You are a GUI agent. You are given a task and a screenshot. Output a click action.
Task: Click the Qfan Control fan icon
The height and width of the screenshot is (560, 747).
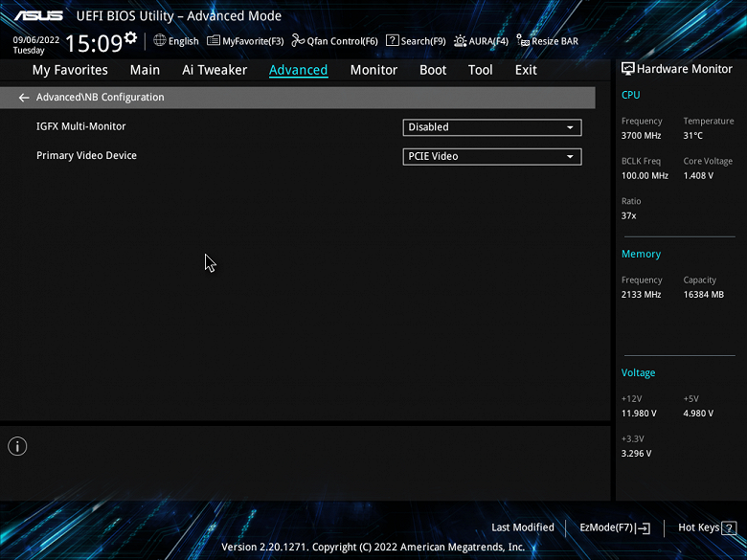(298, 40)
